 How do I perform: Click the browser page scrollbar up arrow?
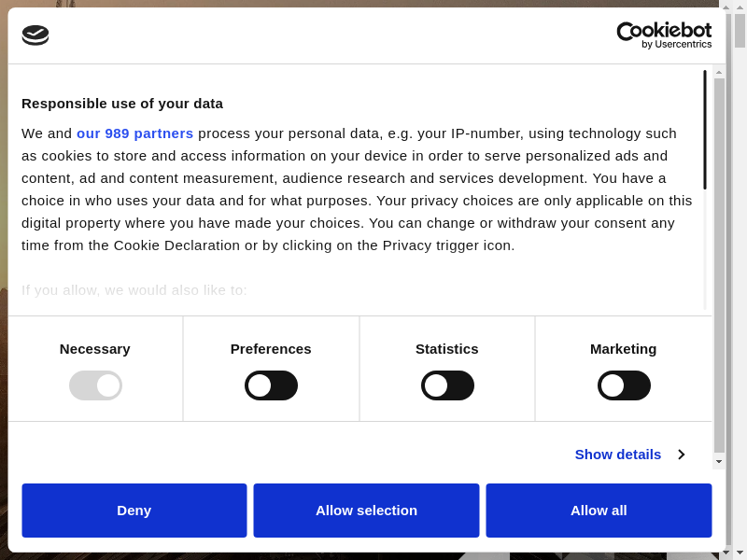[740, 7]
